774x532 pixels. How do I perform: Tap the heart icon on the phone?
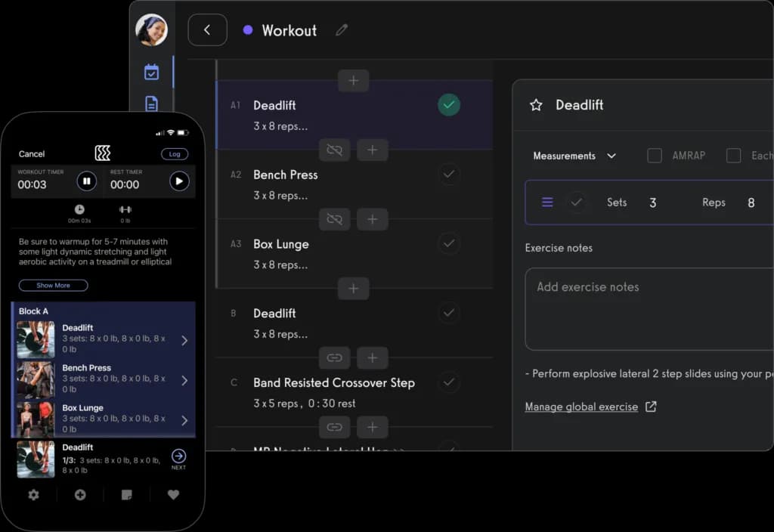(x=173, y=495)
